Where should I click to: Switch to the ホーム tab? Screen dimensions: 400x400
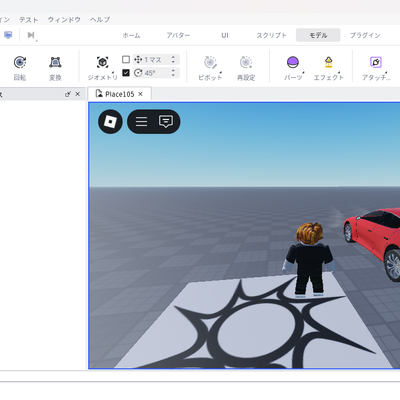(x=131, y=35)
